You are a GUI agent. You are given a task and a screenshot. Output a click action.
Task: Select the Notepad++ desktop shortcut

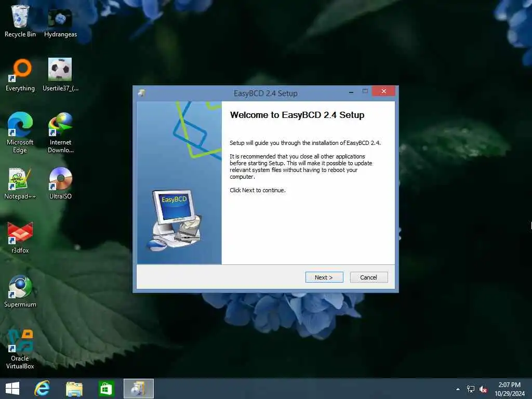(20, 183)
